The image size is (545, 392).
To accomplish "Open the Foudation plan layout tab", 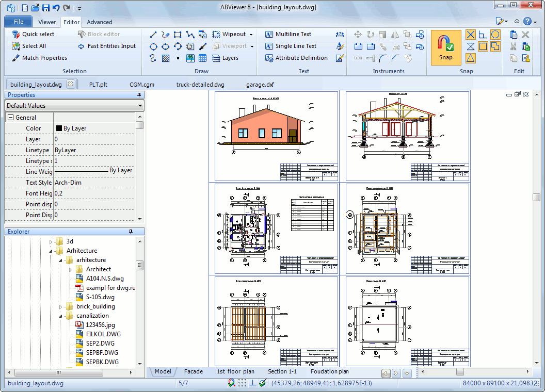I will [329, 371].
